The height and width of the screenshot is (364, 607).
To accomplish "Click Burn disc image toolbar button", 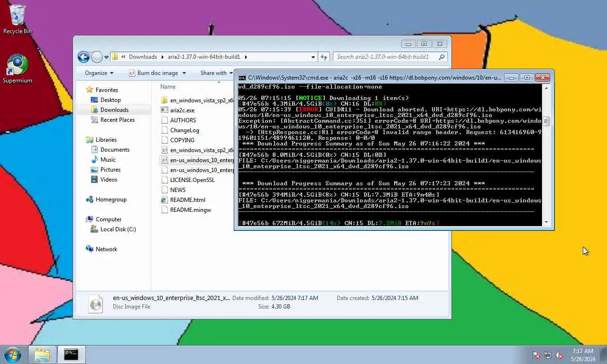I will pos(153,73).
